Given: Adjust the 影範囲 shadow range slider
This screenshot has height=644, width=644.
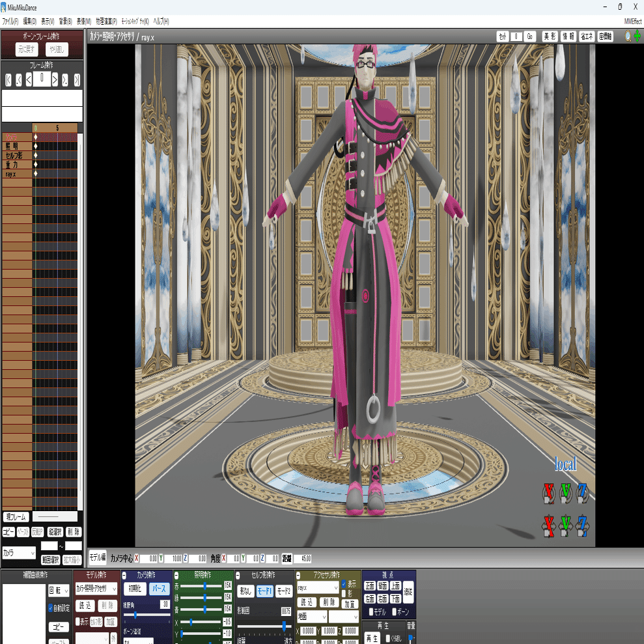Looking at the screenshot, I should (264, 626).
